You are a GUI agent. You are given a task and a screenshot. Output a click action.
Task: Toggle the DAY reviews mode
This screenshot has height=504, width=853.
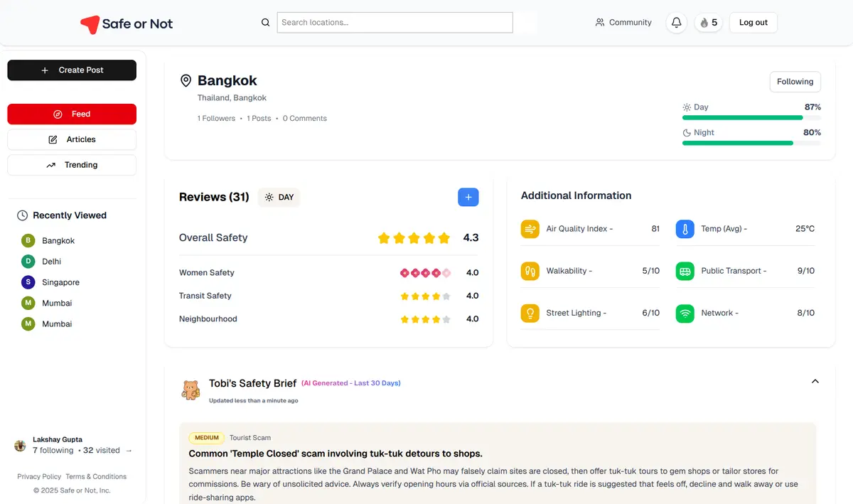click(x=279, y=197)
